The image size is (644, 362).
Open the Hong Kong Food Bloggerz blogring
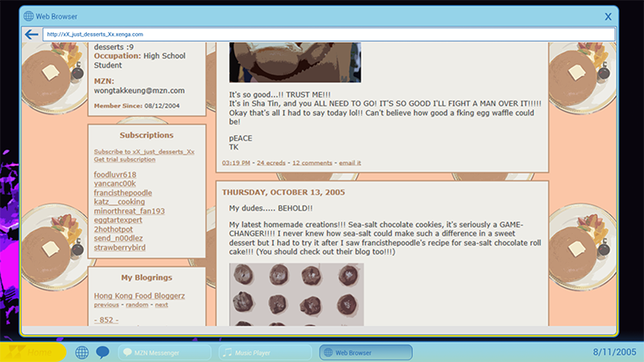(139, 296)
